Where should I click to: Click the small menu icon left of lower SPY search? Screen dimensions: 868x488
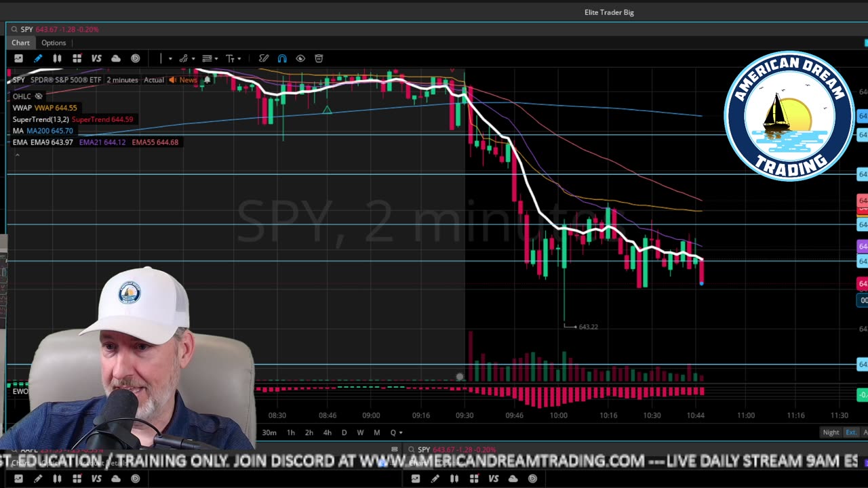coord(395,449)
